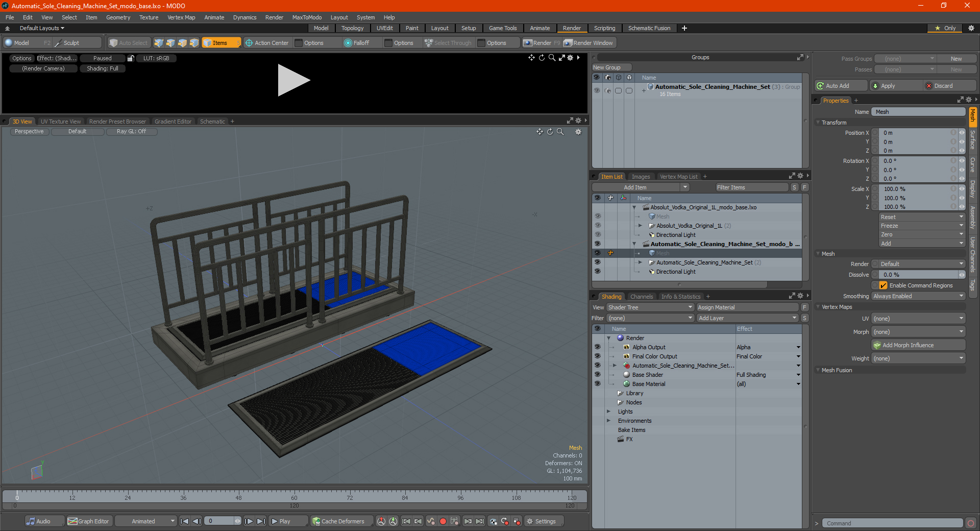Open Animated keying mode dropdown
Image resolution: width=980 pixels, height=531 pixels.
(x=146, y=521)
